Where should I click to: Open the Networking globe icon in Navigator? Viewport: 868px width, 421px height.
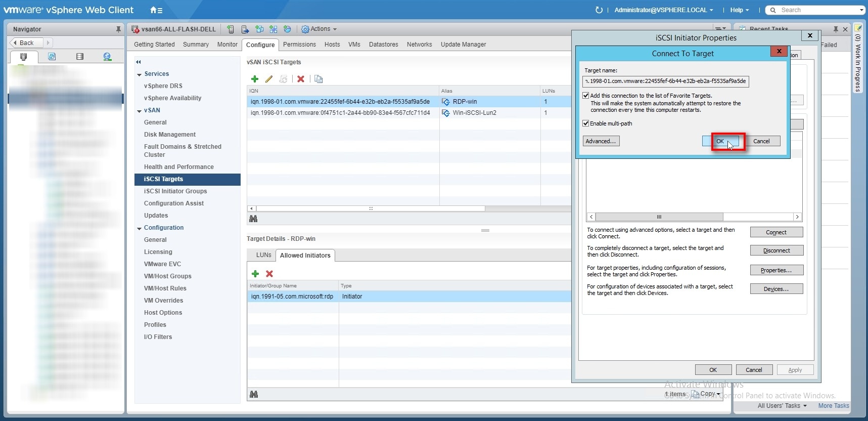tap(107, 57)
